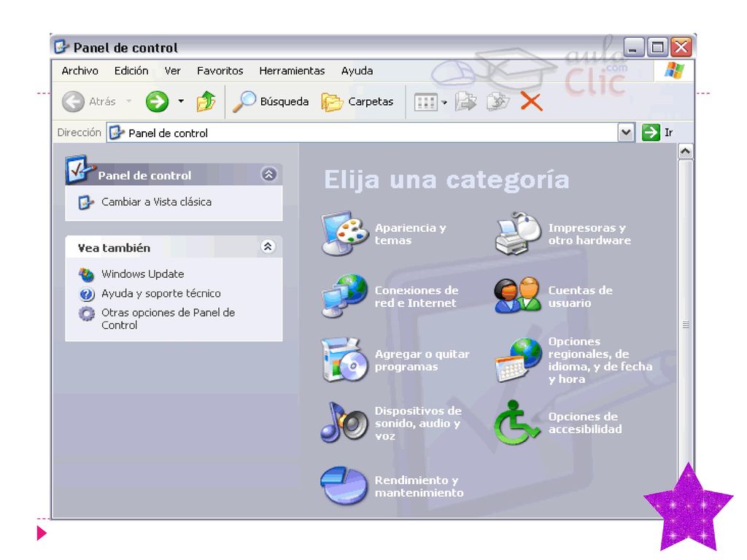The height and width of the screenshot is (560, 747).
Task: Click Cuentas de usuario text link
Action: point(580,296)
